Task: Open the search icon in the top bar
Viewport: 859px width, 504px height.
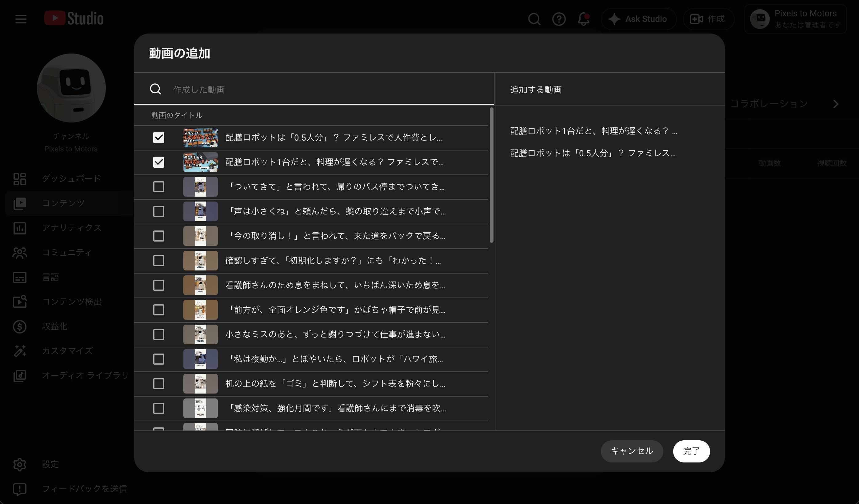Action: tap(534, 19)
